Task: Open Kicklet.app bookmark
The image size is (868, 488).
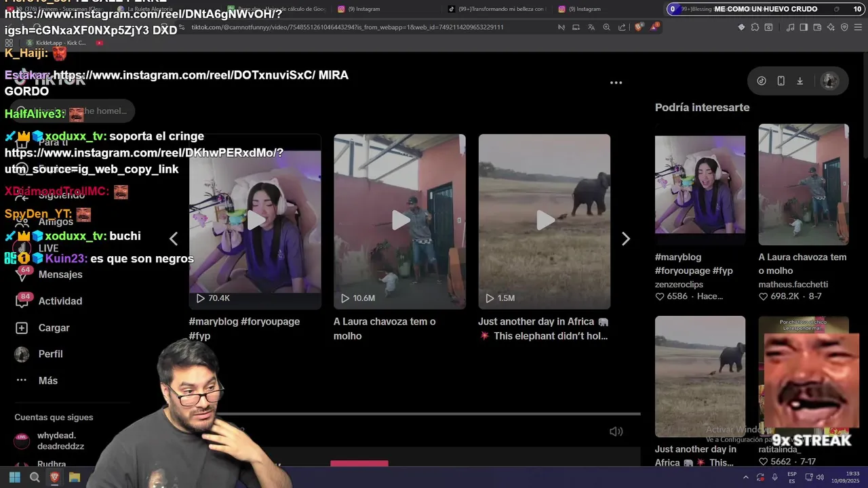Action: pyautogui.click(x=56, y=43)
